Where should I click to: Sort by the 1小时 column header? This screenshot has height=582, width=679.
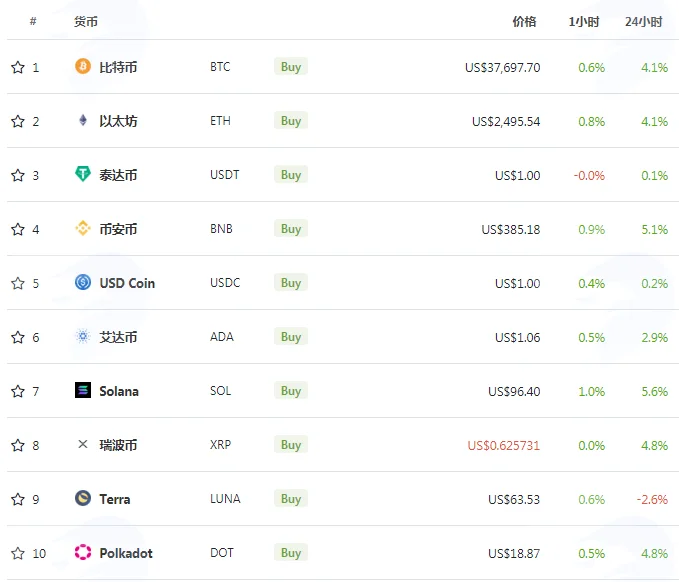pos(584,22)
